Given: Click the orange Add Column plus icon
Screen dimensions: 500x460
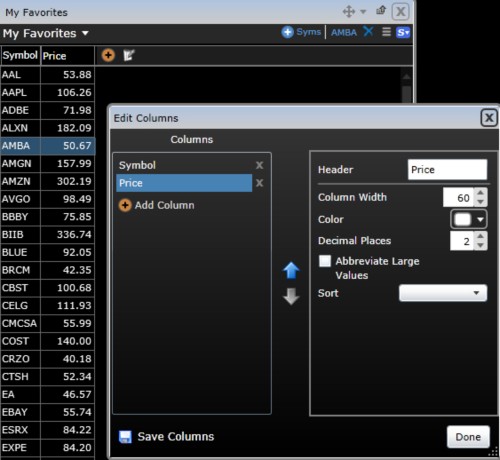Looking at the screenshot, I should click(x=125, y=205).
